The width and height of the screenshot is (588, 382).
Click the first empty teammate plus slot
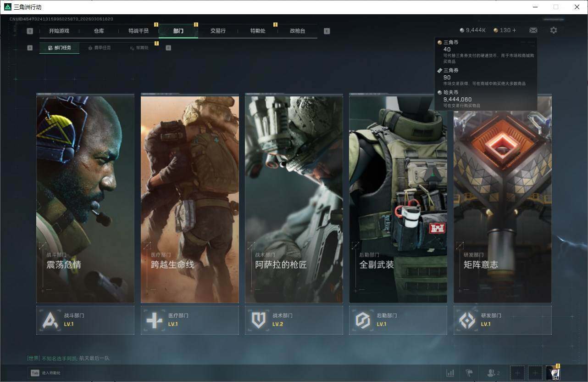tap(517, 373)
